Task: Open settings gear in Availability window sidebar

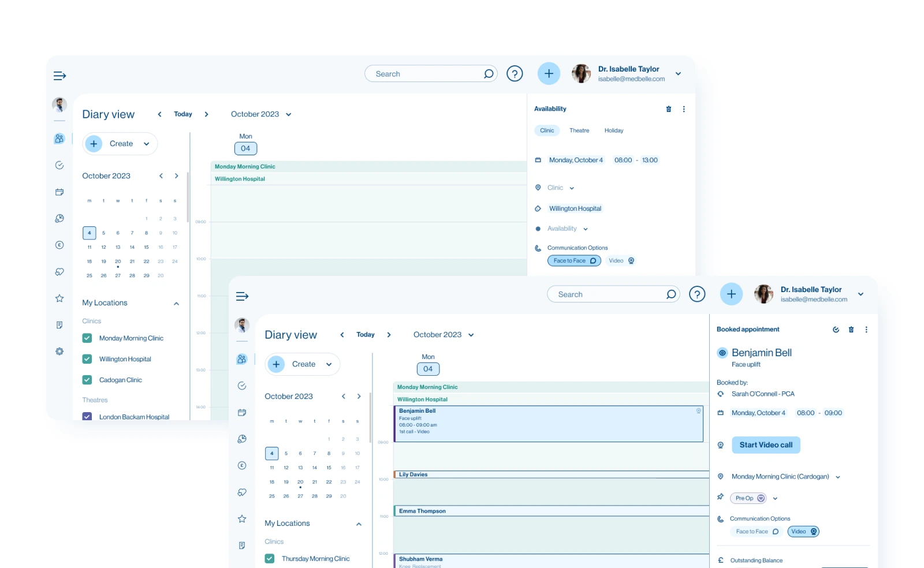Action: 59,352
